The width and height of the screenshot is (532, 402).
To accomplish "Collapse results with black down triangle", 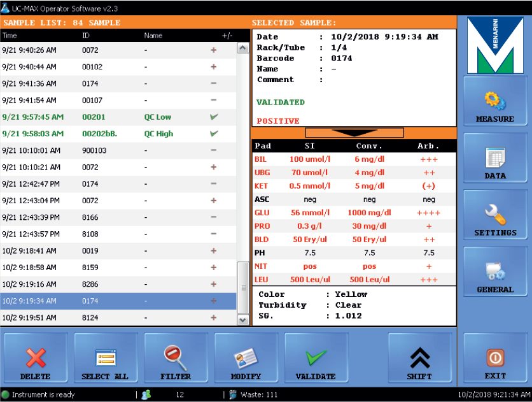I will click(x=354, y=133).
